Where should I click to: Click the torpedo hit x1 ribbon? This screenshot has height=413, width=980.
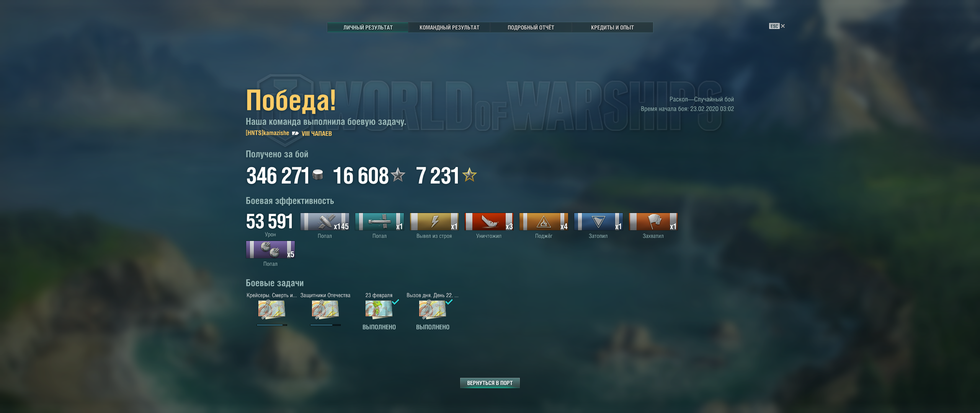[379, 222]
